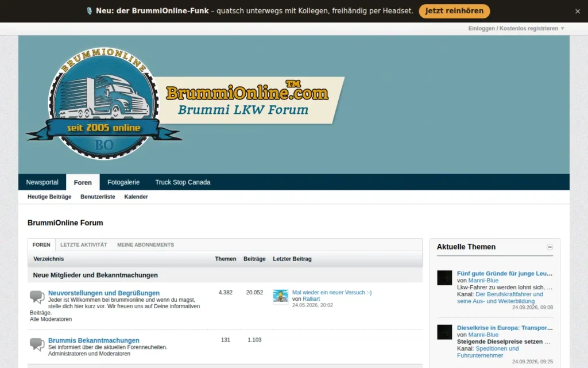Screen dimensions: 588x368
Task: Click the black avatar beside the Fünf gute Gründe topic
Action: click(x=445, y=278)
